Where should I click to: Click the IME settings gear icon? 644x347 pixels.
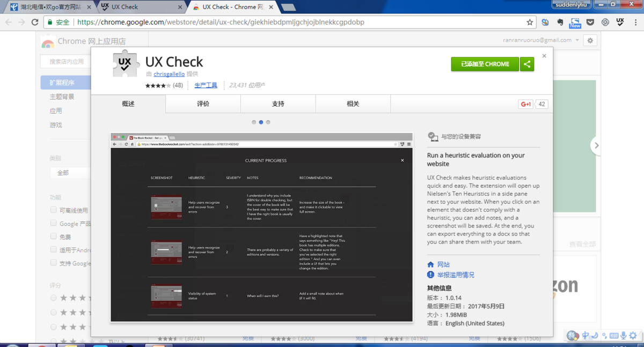pyautogui.click(x=633, y=336)
